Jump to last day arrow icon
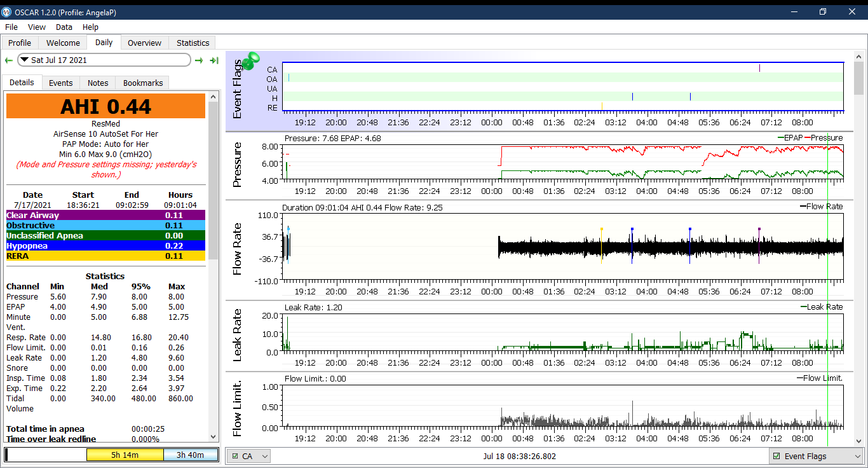The width and height of the screenshot is (868, 468). pos(214,60)
